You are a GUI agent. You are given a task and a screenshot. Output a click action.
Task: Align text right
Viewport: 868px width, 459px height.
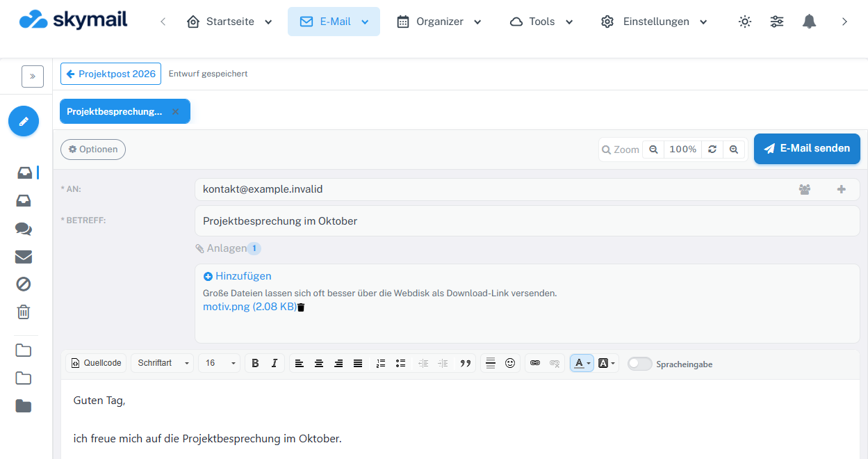pyautogui.click(x=338, y=363)
